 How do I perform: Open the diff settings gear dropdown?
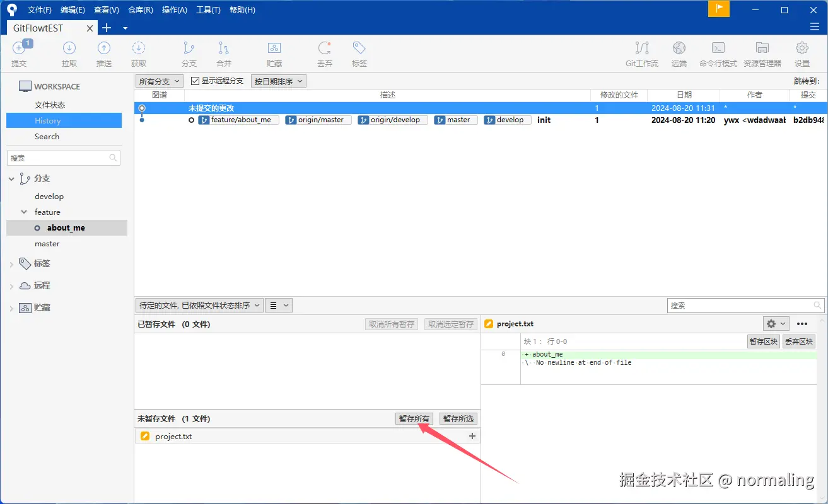(x=776, y=324)
